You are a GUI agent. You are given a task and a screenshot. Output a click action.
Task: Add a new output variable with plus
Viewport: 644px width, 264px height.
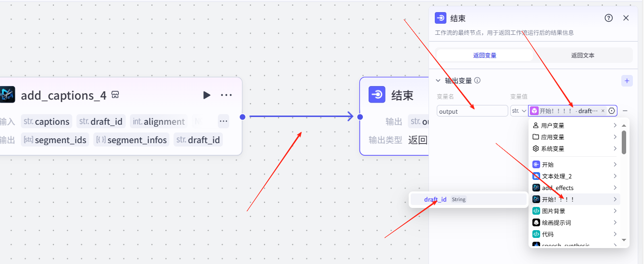tap(627, 81)
